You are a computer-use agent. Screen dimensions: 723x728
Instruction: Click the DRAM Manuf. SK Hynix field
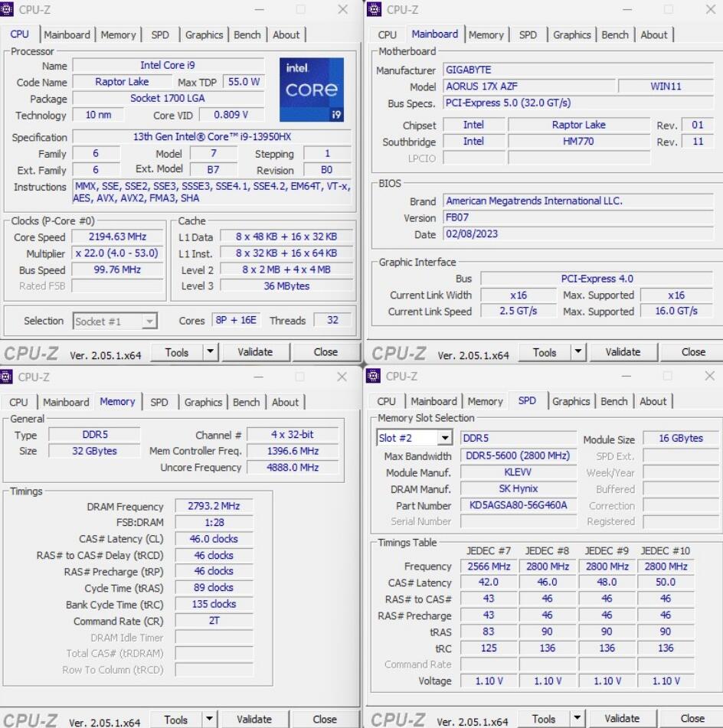(518, 489)
